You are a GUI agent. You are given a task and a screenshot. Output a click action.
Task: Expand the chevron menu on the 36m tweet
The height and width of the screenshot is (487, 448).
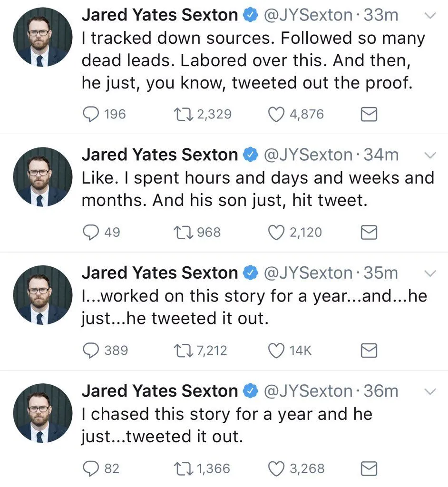[x=429, y=392]
